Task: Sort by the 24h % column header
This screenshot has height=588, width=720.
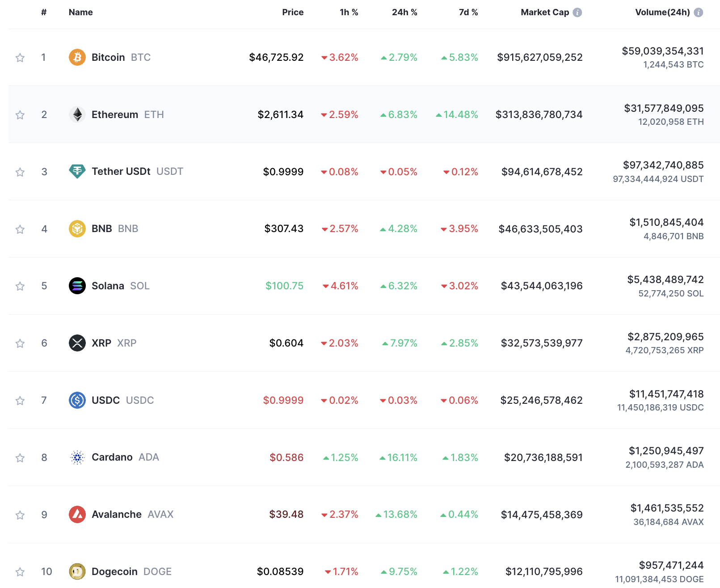Action: (x=404, y=13)
